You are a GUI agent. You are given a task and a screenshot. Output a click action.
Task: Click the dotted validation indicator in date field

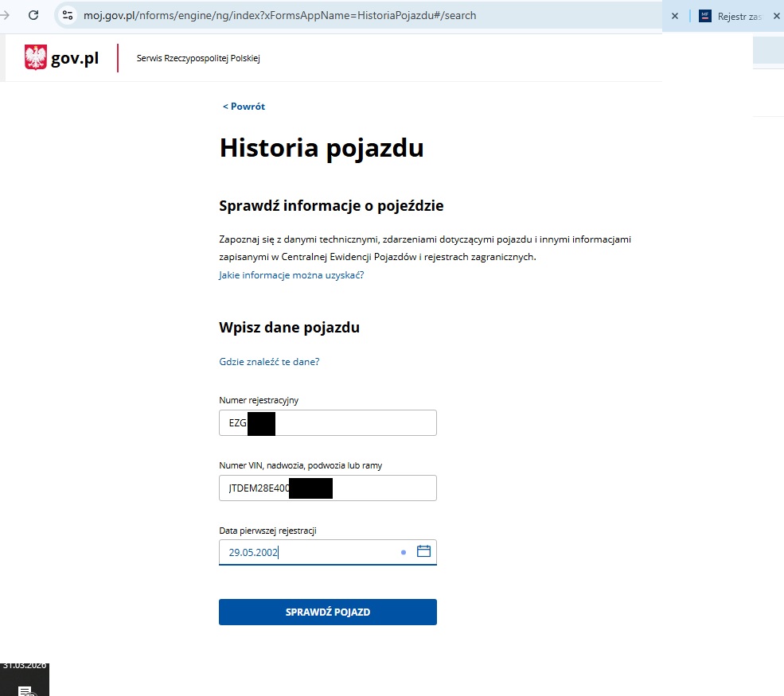click(x=403, y=551)
